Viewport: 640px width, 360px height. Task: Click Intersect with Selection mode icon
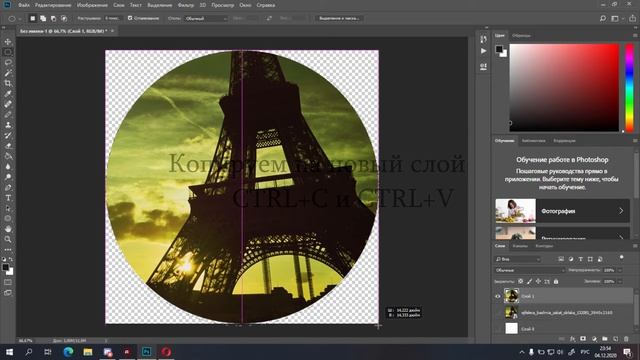tap(64, 18)
